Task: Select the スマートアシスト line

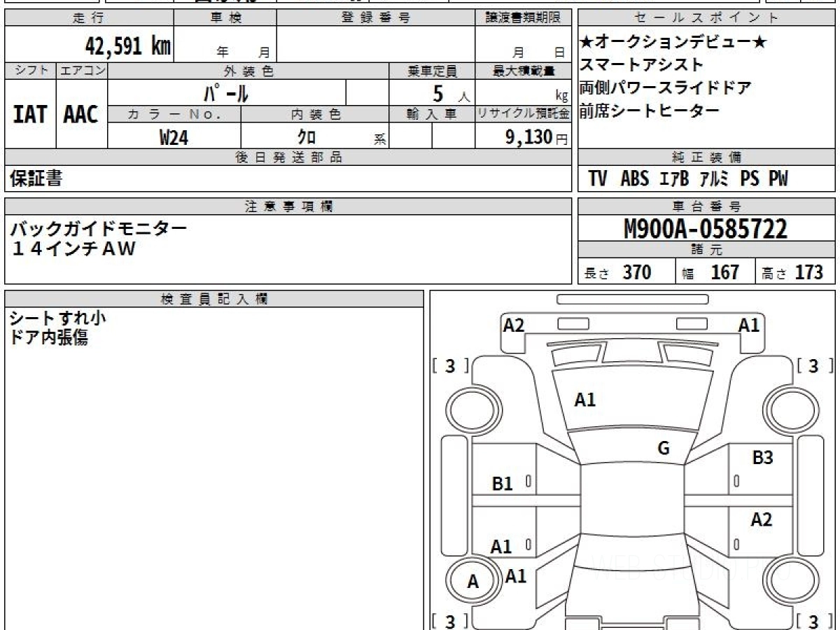Action: (641, 65)
